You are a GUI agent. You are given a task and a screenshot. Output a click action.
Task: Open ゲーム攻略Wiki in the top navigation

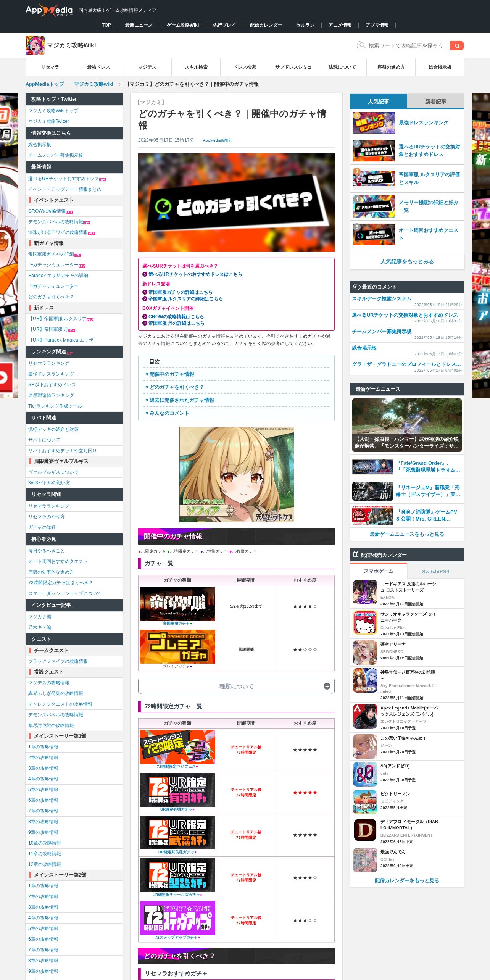coord(183,25)
